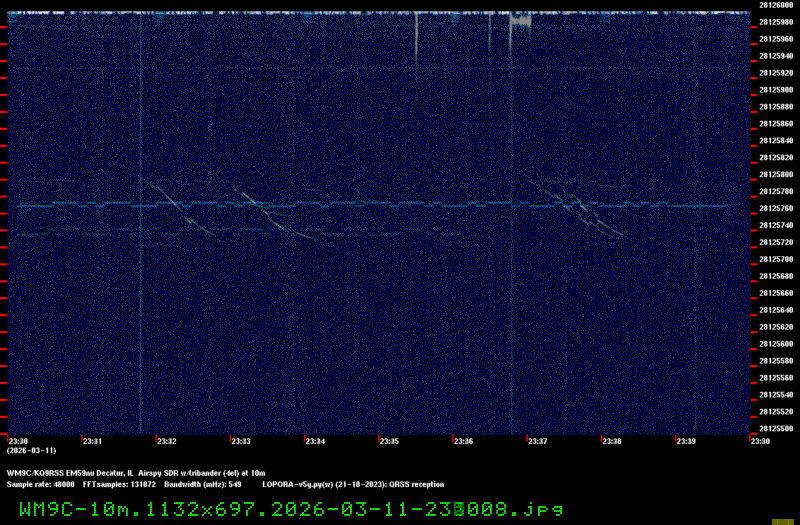Click the 28125760 frequency label
Image resolution: width=800 pixels, height=525 pixels.
(776, 208)
